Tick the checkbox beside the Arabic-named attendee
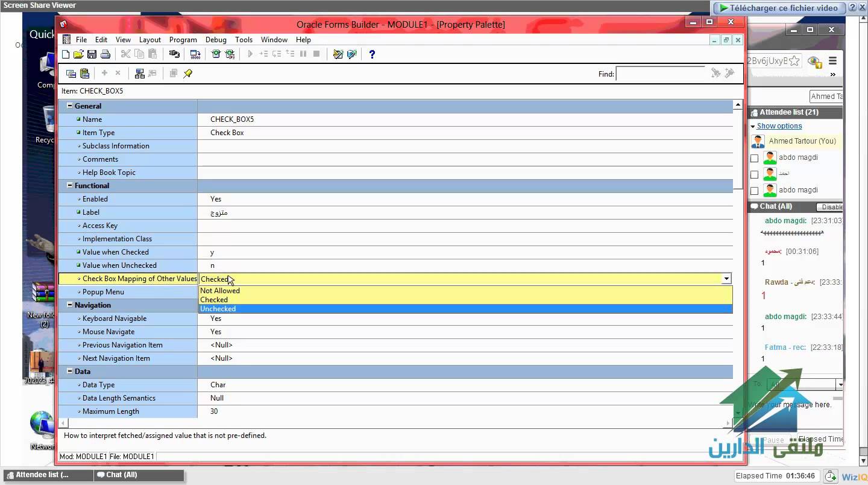Image resolution: width=868 pixels, height=485 pixels. coord(754,174)
